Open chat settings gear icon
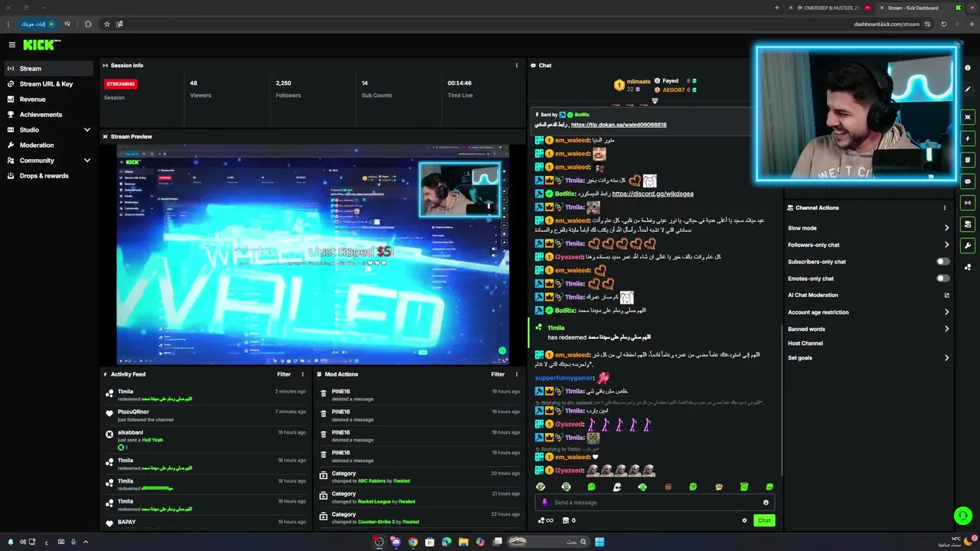Image resolution: width=980 pixels, height=551 pixels. (x=744, y=520)
